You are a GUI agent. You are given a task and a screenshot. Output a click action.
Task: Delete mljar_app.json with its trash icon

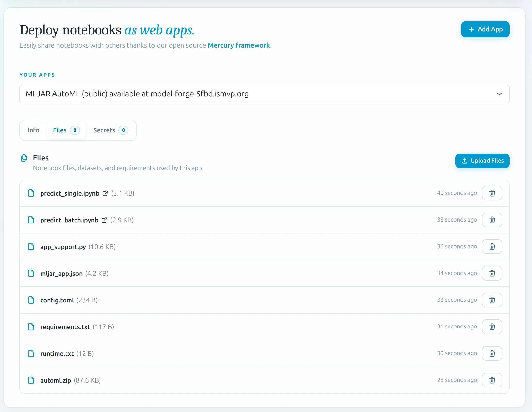[x=492, y=273]
